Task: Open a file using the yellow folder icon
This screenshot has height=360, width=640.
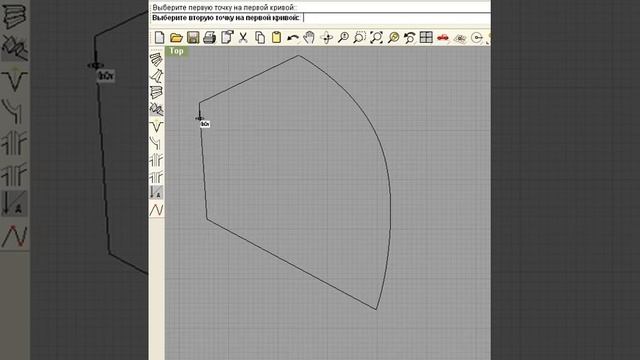Action: coord(176,38)
